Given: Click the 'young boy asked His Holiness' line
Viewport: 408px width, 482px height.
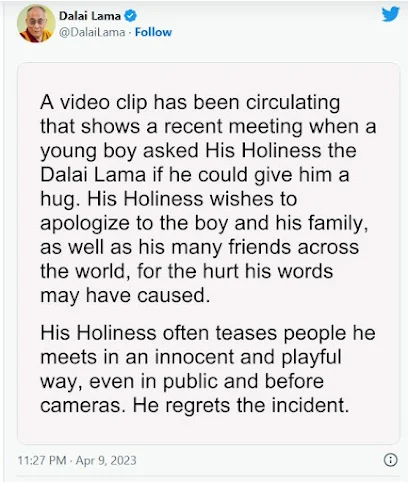Looking at the screenshot, I should [198, 151].
